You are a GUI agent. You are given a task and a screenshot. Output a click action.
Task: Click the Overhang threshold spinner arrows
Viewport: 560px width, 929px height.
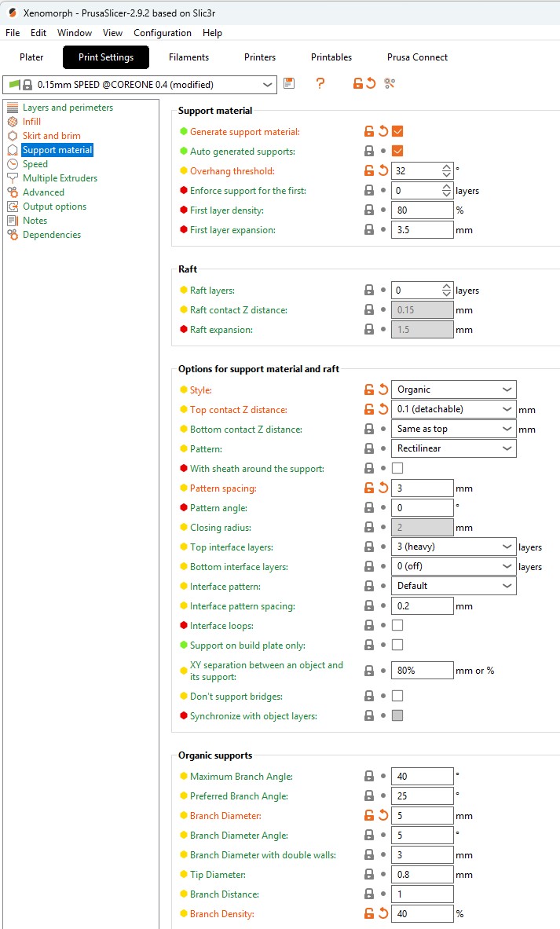447,170
